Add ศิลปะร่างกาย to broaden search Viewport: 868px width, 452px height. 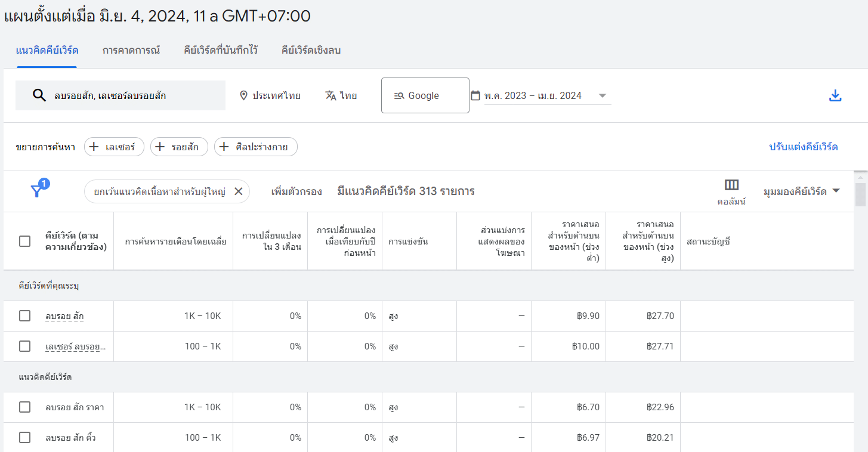(255, 147)
